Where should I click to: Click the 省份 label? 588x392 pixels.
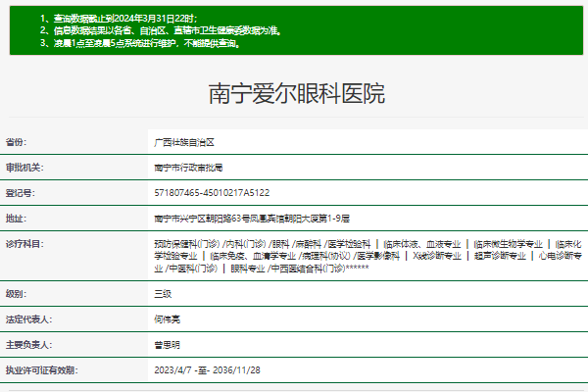coord(16,142)
